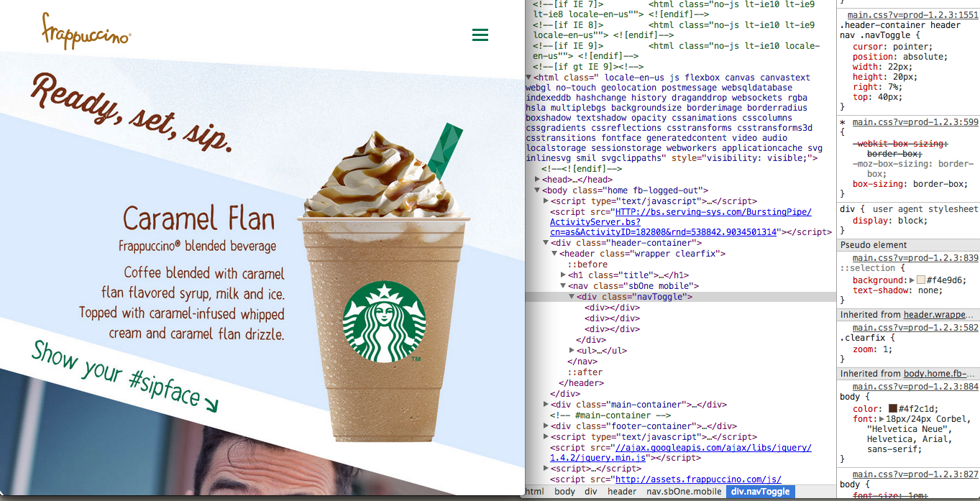Viewport: 980px width, 501px height.
Task: Click the Frappuccino logo in page header
Action: coord(86,32)
